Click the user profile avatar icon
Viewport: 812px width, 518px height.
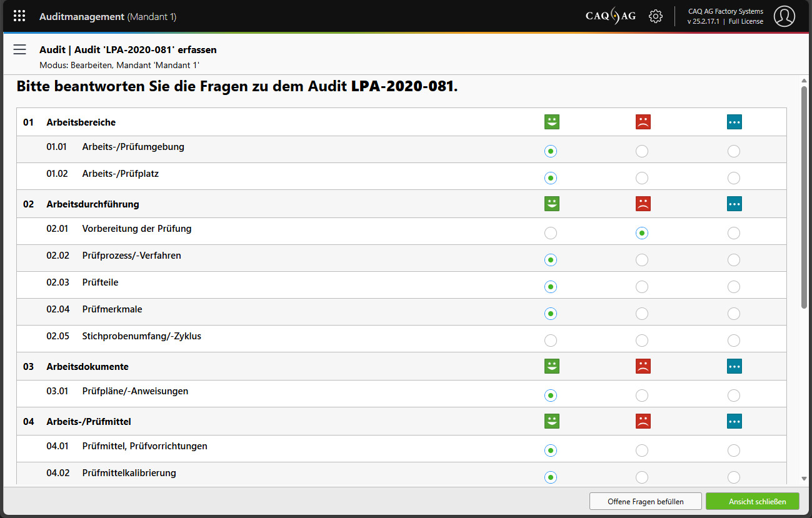(x=784, y=16)
